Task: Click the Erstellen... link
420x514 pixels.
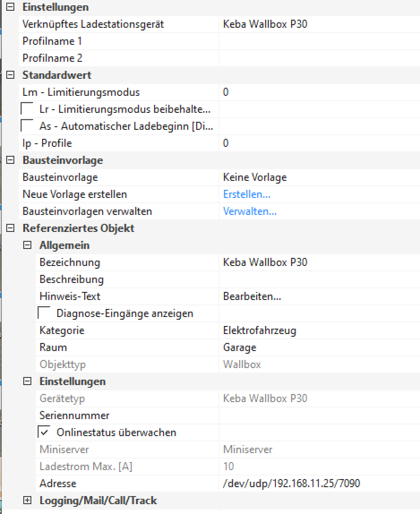Action: [247, 194]
